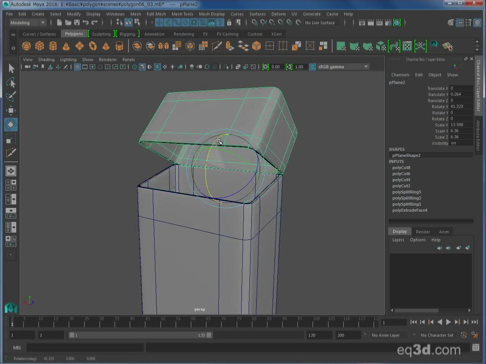Click the Redo arrow icon

94,23
